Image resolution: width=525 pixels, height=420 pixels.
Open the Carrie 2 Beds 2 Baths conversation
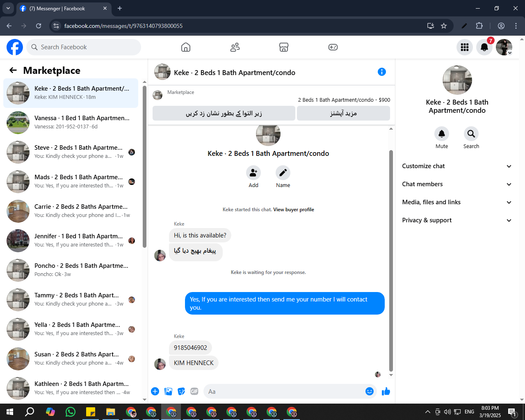[x=71, y=211]
